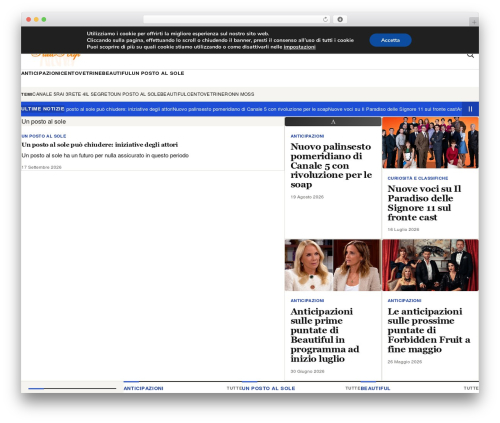Image resolution: width=500 pixels, height=423 pixels.
Task: Click the orange site logo
Action: pos(56,58)
